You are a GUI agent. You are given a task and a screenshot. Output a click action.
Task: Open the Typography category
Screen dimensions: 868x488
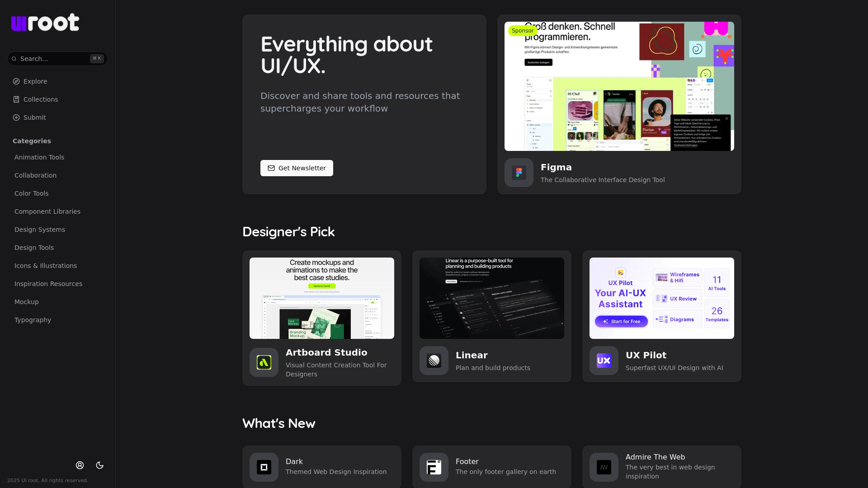33,320
